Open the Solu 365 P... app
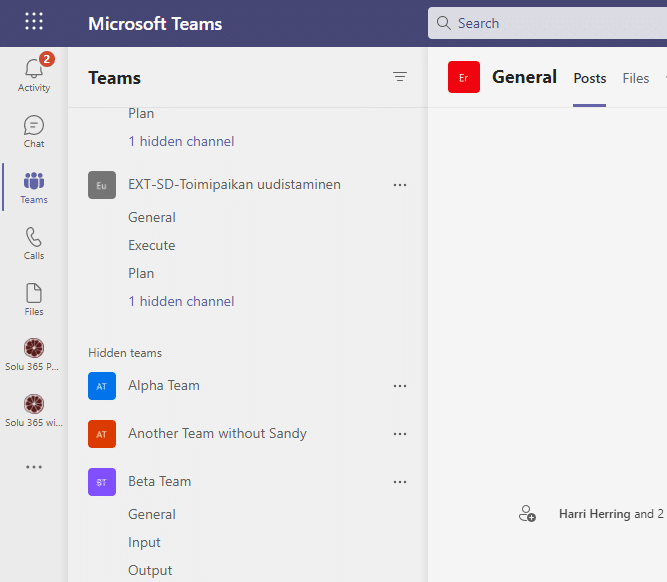This screenshot has height=582, width=667. coord(34,355)
